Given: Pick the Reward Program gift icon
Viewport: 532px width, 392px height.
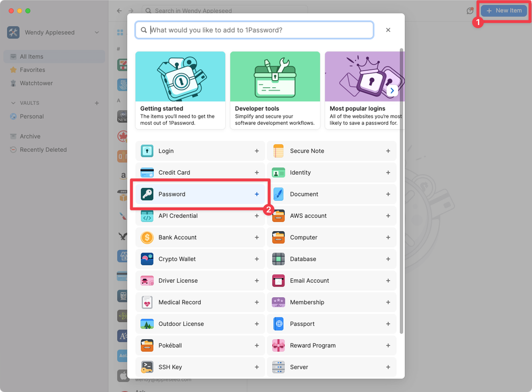Looking at the screenshot, I should point(279,346).
